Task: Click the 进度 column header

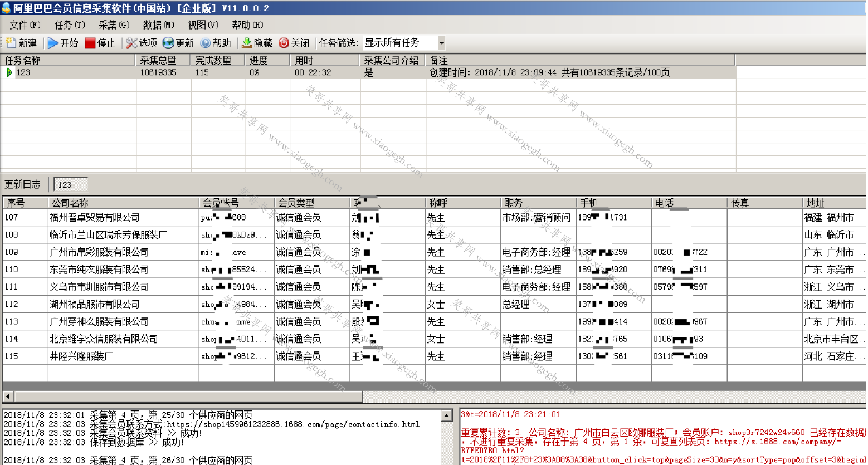Action: 268,60
